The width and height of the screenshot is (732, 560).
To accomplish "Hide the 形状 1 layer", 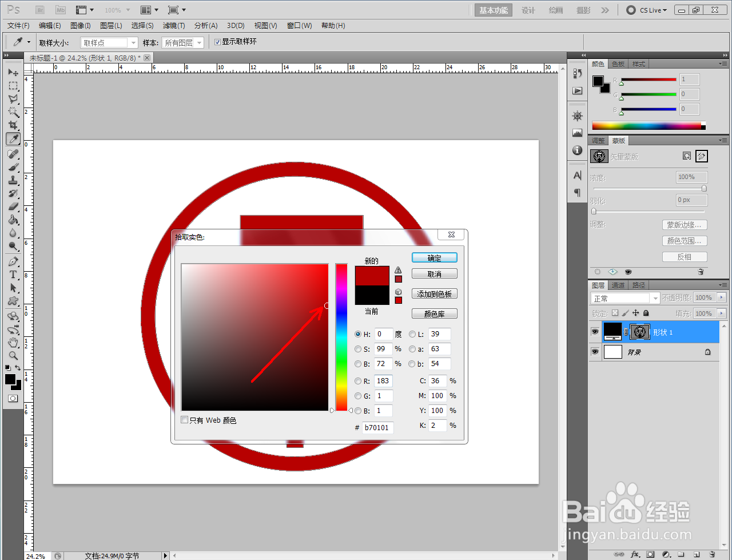I will 595,332.
